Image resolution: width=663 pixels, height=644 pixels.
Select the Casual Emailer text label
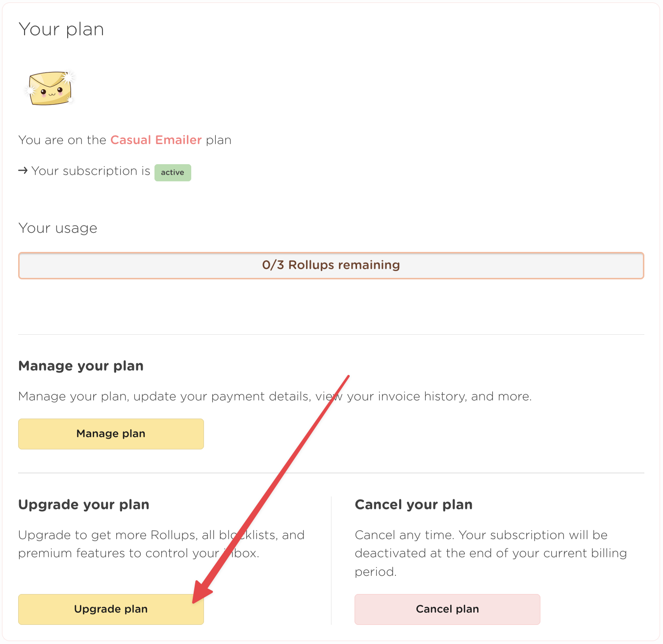click(x=155, y=140)
